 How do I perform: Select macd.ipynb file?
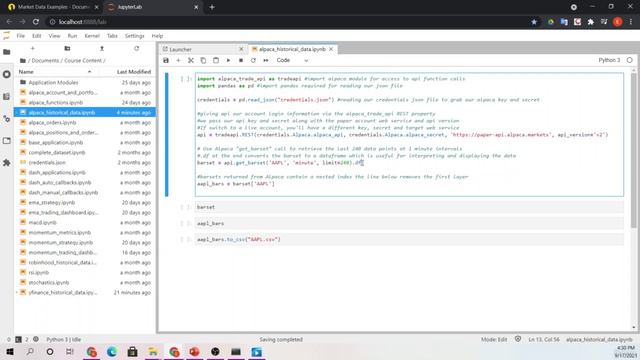(x=85, y=222)
